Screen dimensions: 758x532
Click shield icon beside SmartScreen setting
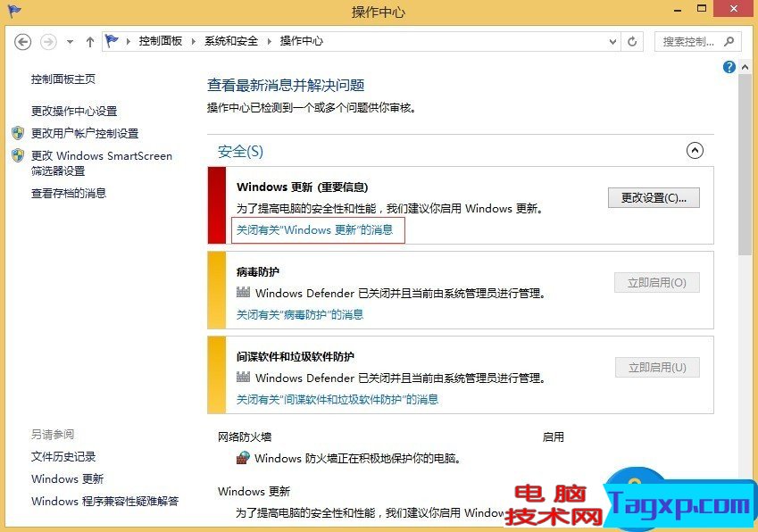18,155
